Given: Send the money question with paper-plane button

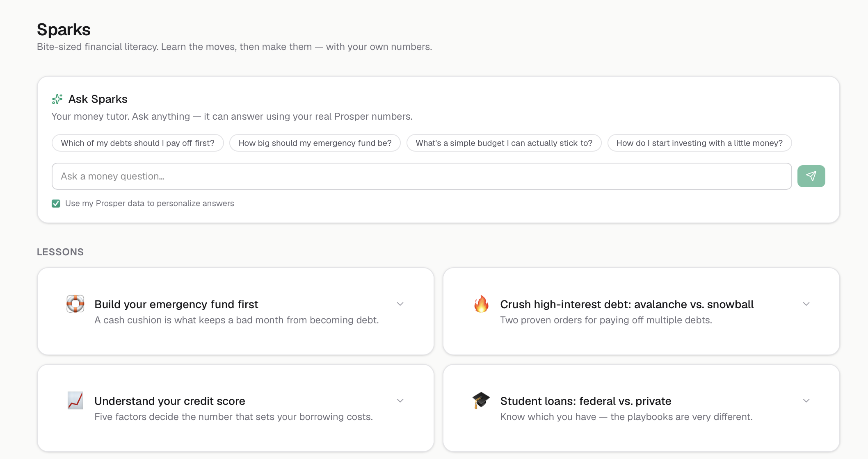Looking at the screenshot, I should point(811,176).
